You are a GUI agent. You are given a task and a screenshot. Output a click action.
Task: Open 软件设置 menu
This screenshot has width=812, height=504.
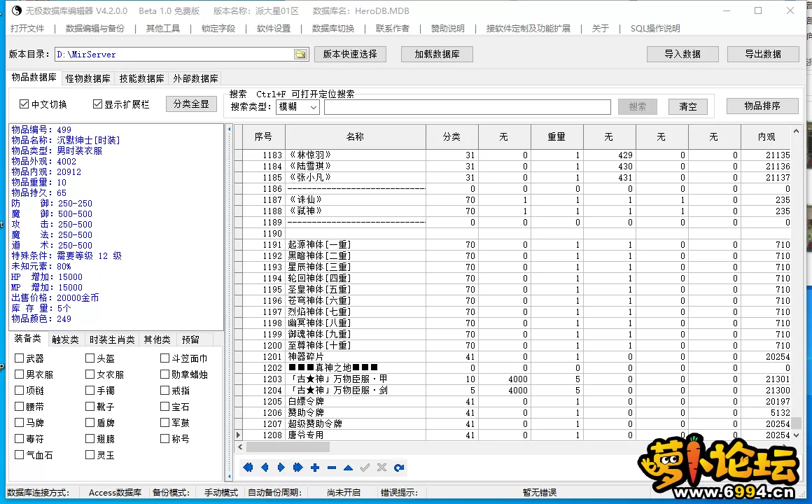(x=274, y=29)
